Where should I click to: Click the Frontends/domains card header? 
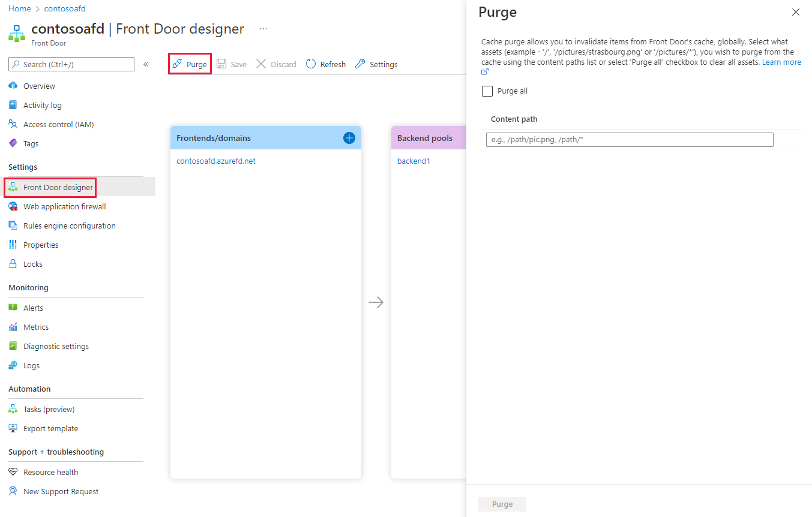tap(266, 138)
